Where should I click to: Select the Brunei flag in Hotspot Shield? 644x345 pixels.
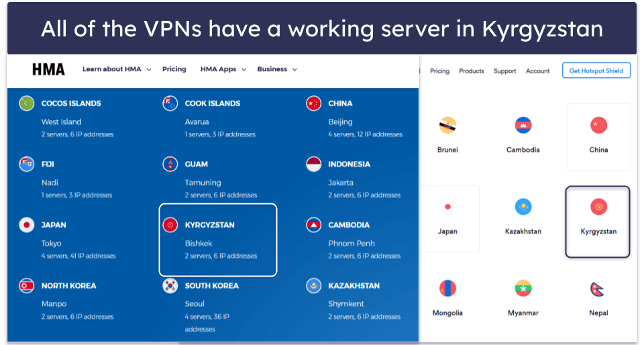(x=447, y=126)
